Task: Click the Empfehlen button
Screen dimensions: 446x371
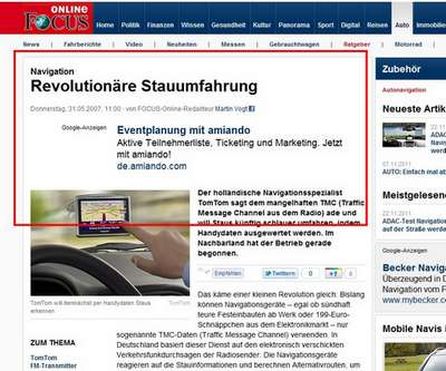Action: coord(228,274)
